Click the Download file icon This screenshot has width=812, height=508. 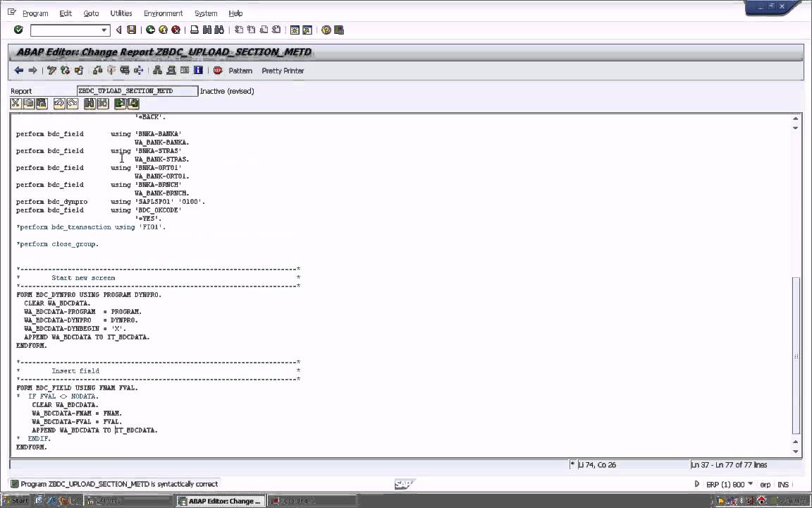[x=133, y=104]
